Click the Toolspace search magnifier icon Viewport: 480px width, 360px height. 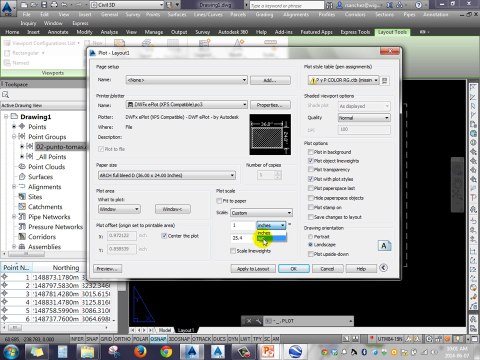(5, 95)
